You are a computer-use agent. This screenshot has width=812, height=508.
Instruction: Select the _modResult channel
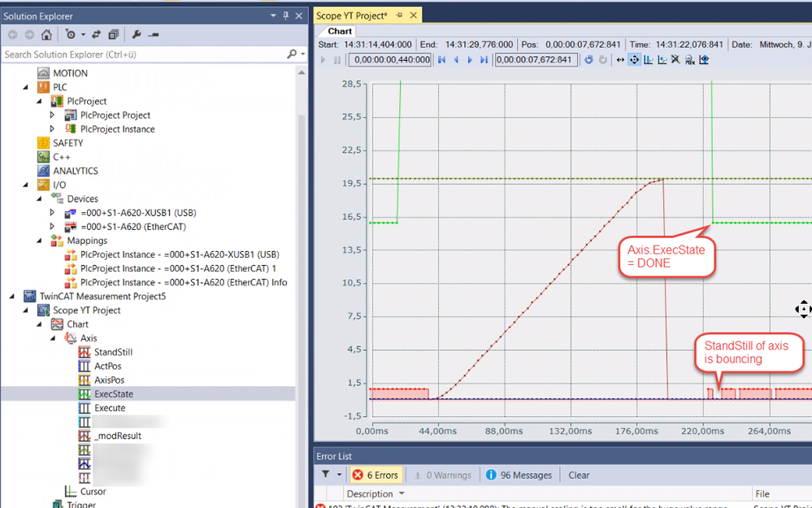(x=118, y=436)
